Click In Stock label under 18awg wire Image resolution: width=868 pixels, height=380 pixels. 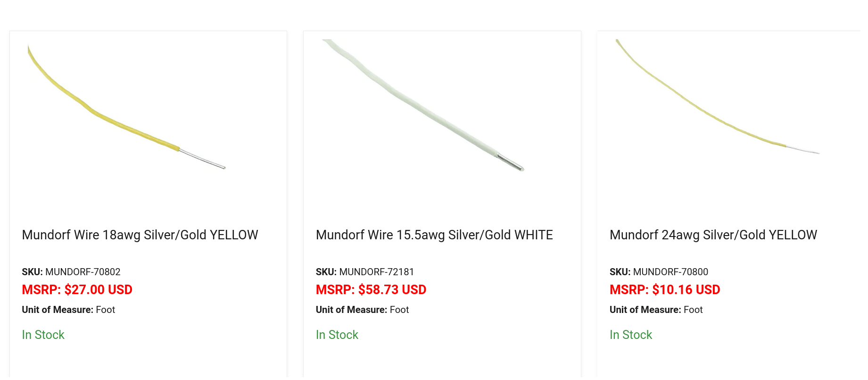click(x=43, y=335)
